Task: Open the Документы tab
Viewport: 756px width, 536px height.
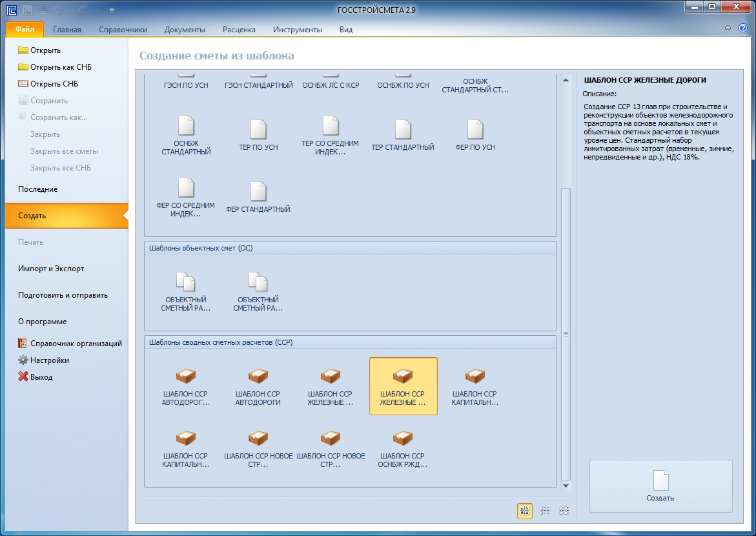Action: (x=185, y=30)
